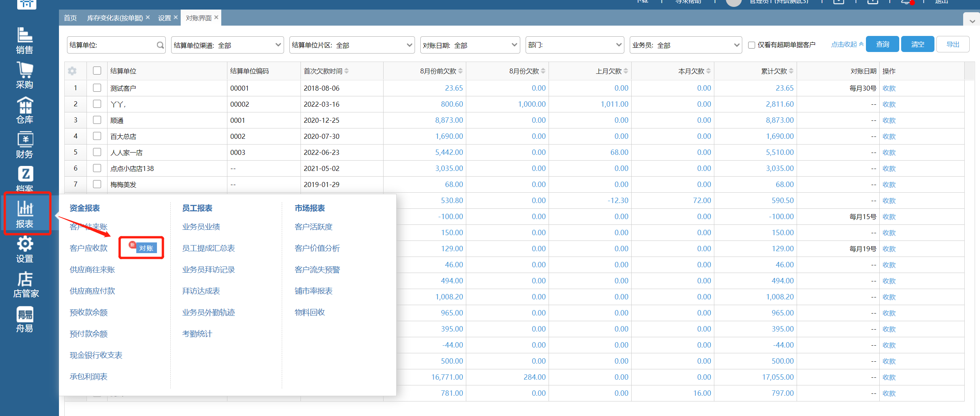Sort by 首次欠款时间 column arrows
The image size is (980, 416).
346,71
